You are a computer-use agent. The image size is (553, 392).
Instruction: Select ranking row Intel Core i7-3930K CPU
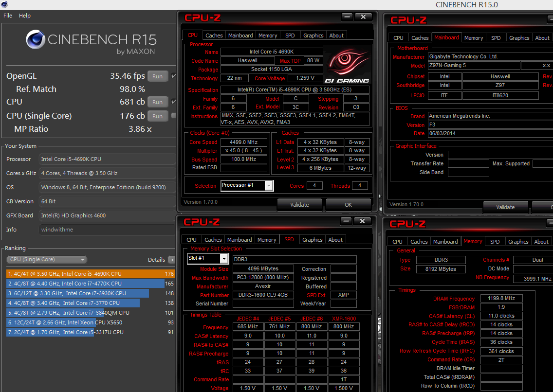pos(91,293)
